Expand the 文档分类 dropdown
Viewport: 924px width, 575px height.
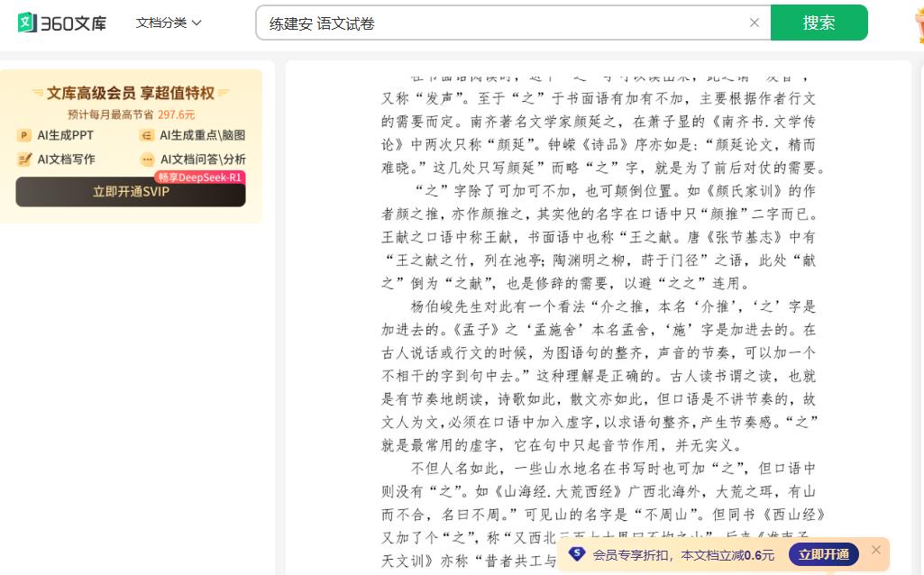(x=169, y=23)
